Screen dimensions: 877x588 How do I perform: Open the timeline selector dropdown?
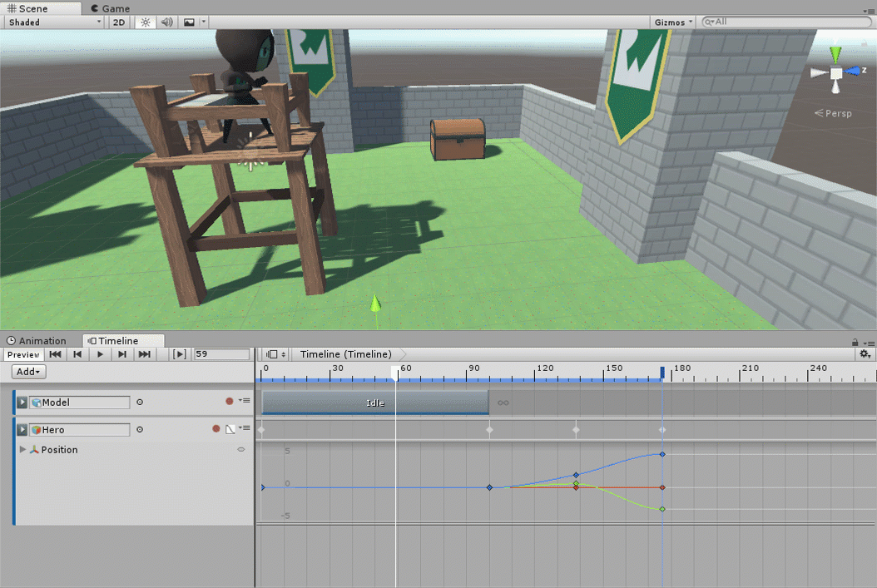point(275,354)
